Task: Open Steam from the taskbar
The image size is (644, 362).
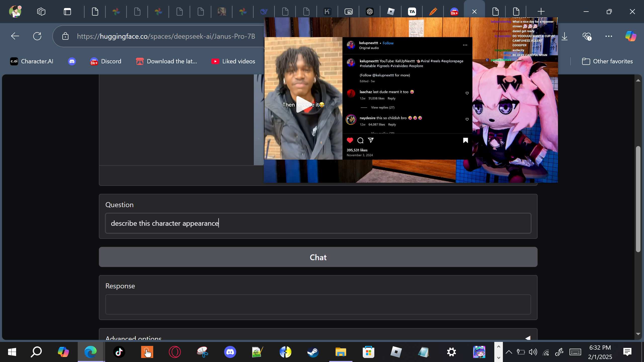Action: click(x=313, y=352)
